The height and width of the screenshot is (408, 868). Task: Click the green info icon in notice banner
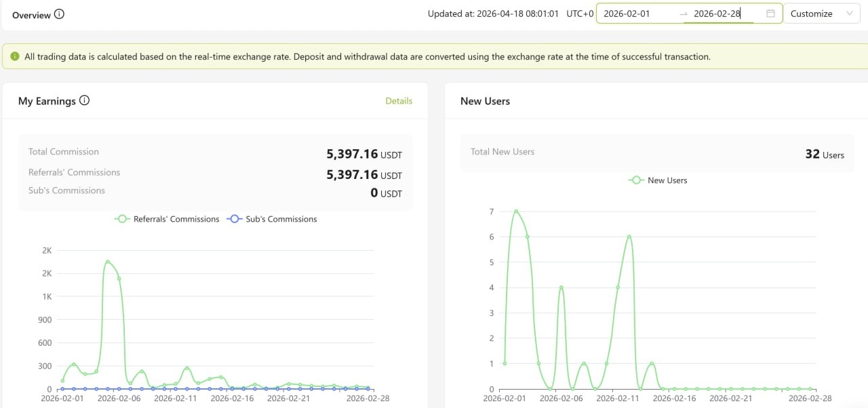(x=14, y=57)
